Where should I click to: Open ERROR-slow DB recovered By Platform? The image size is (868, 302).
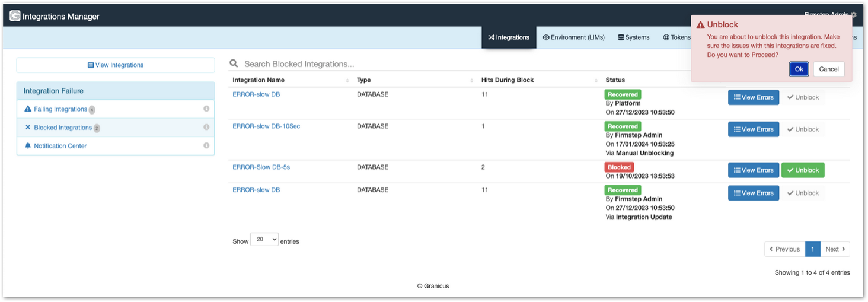pyautogui.click(x=256, y=94)
